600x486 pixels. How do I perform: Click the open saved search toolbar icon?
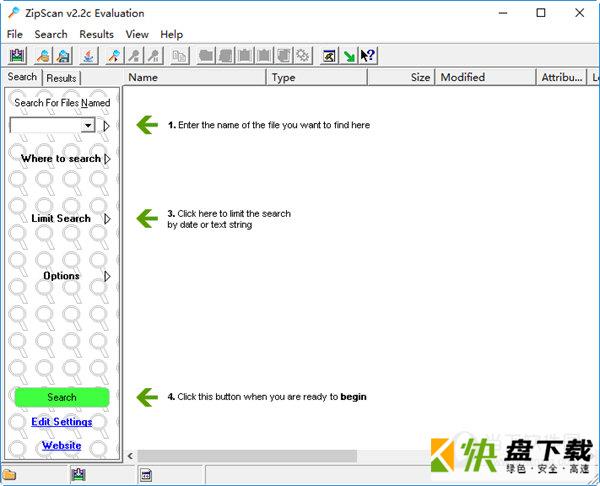43,56
